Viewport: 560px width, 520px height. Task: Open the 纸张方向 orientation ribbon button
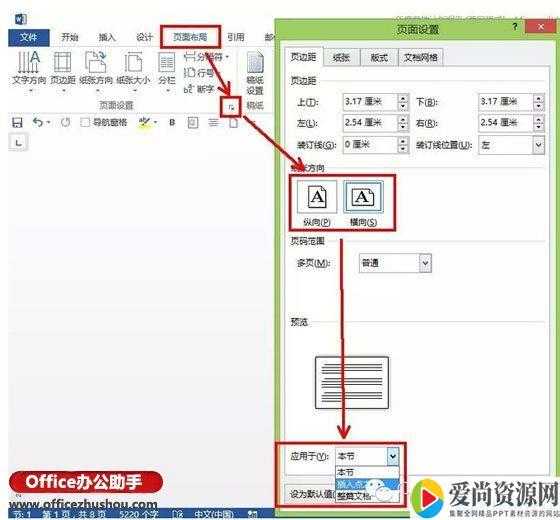coord(95,71)
